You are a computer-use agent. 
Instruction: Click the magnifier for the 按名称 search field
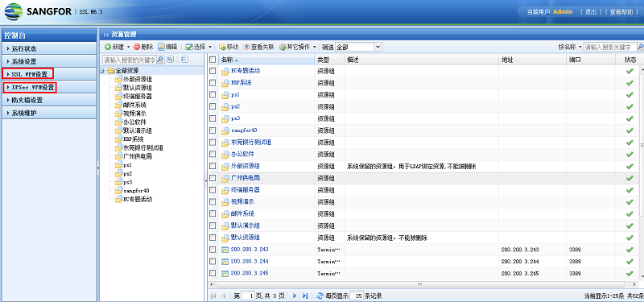click(x=640, y=47)
